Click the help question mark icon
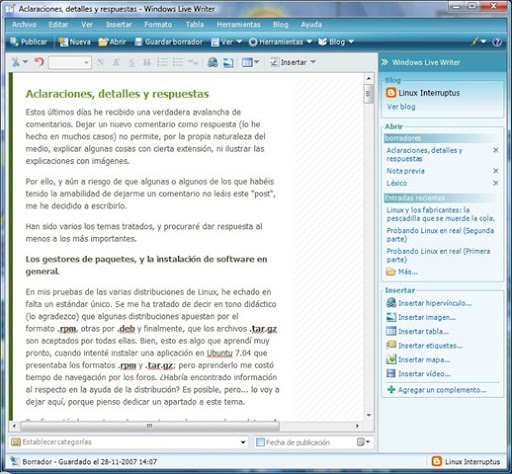512x474 pixels. [497, 42]
